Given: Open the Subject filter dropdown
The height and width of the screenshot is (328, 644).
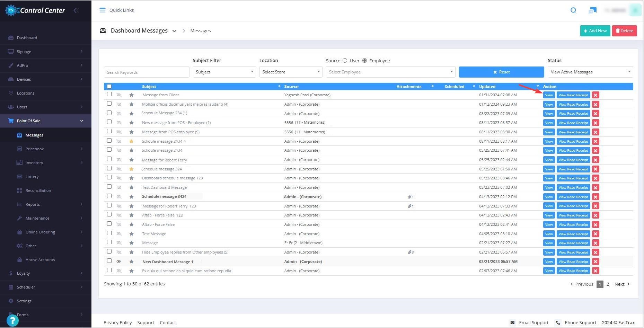Looking at the screenshot, I should coord(224,72).
